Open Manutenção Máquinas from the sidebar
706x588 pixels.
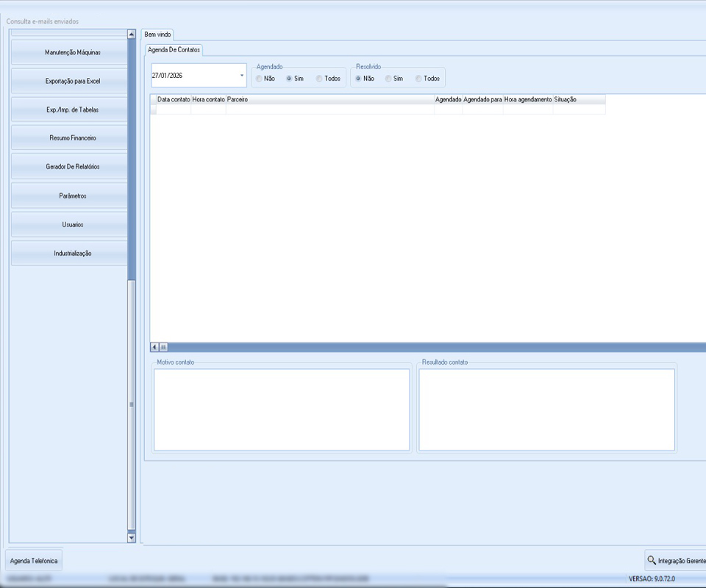pyautogui.click(x=72, y=53)
